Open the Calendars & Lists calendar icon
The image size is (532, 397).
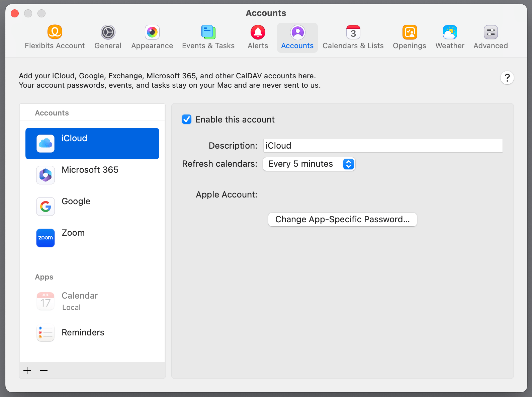point(353,32)
